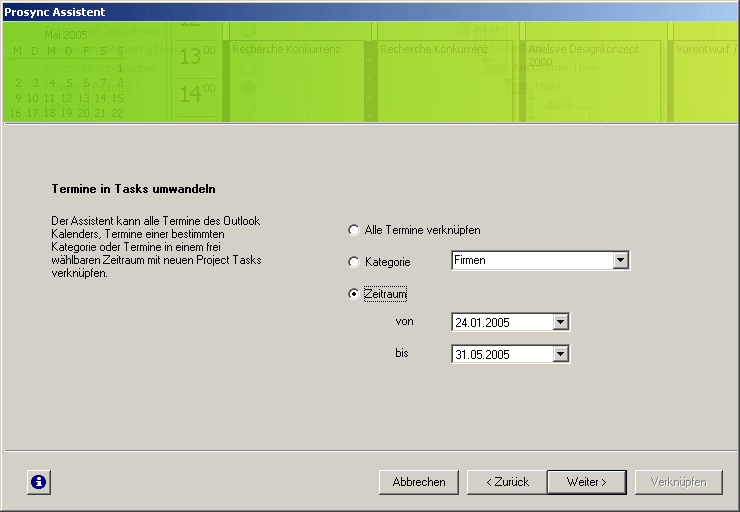This screenshot has width=740, height=512.
Task: Expand the 'bis' date picker arrow
Action: (560, 354)
